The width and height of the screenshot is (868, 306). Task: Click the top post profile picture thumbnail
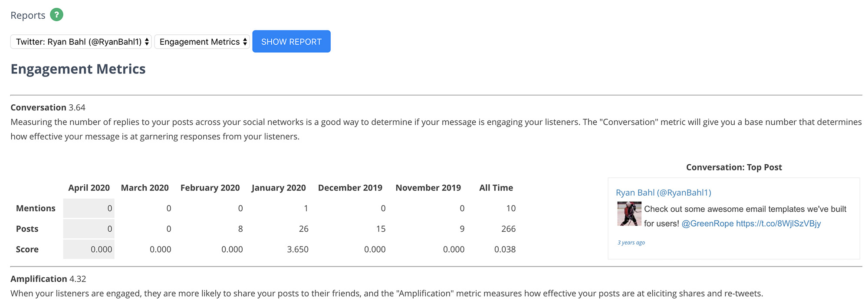[x=629, y=213]
